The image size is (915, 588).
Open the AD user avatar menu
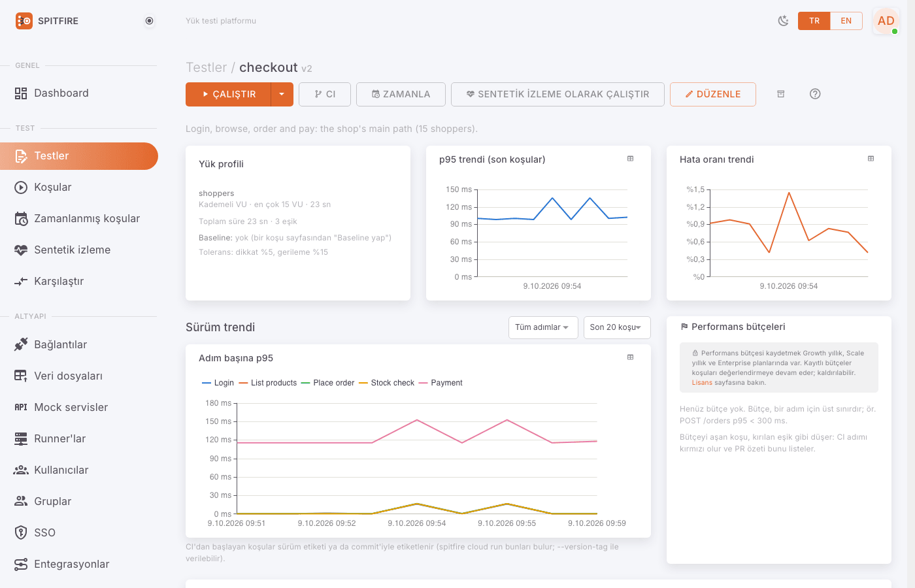click(886, 21)
